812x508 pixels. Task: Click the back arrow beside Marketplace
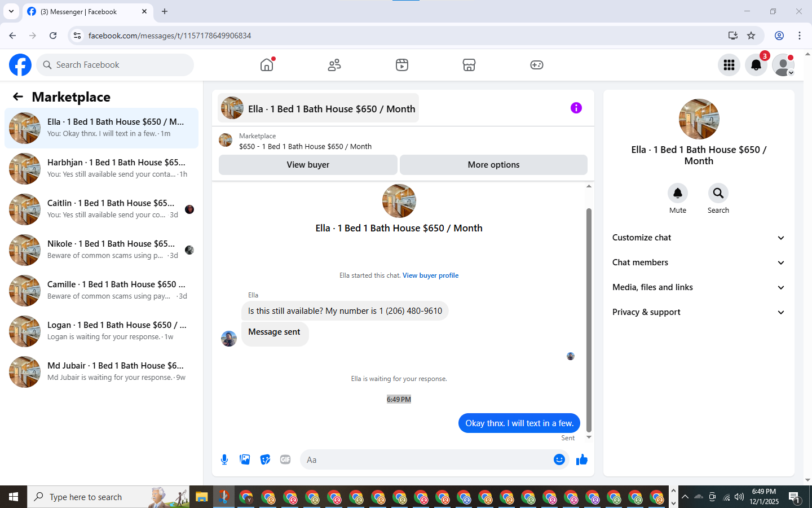point(18,97)
